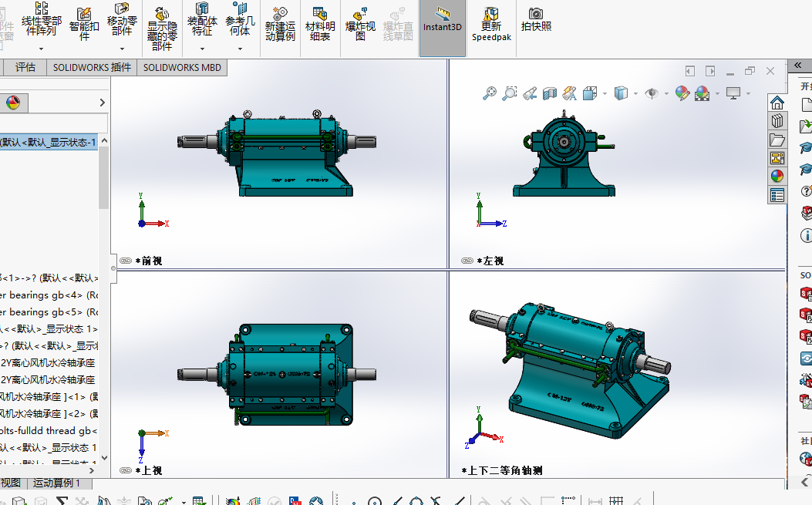Open the View Orientation dropdown arrow

[605, 94]
